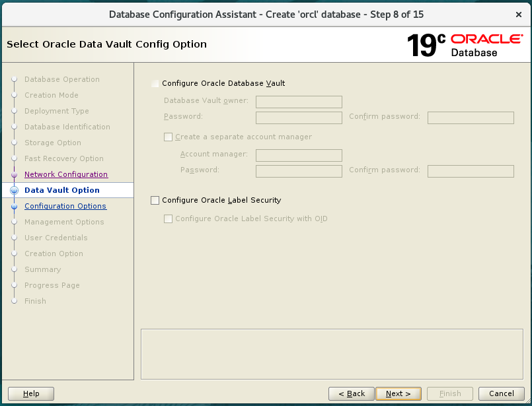Click the Summary step label
This screenshot has height=406, width=532.
point(43,269)
